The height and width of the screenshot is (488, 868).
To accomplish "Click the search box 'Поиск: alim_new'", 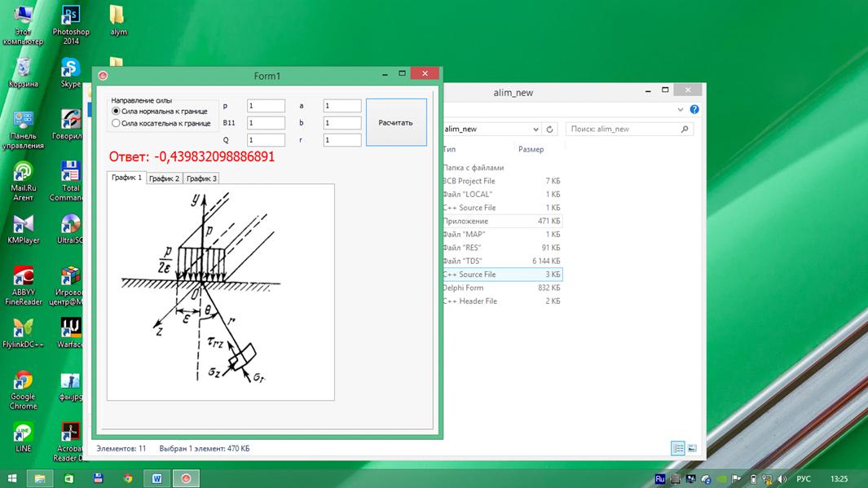I will [623, 129].
